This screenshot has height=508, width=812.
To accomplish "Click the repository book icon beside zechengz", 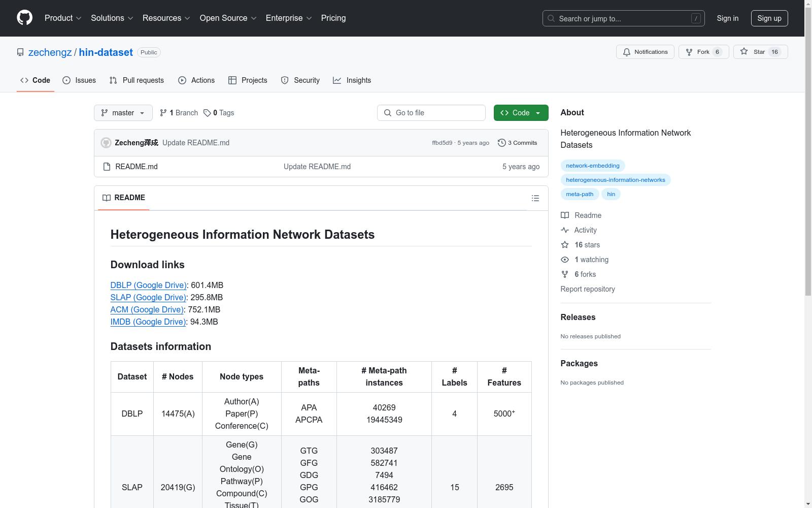I will point(20,52).
